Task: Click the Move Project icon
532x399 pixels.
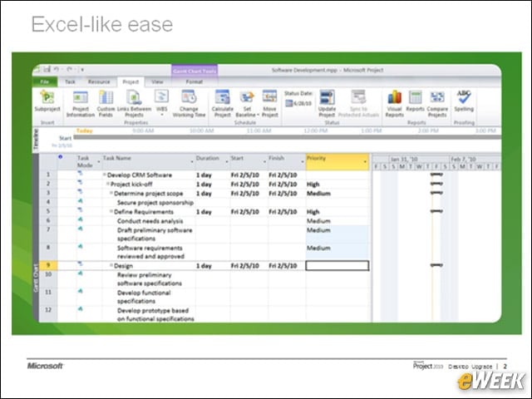Action: point(269,96)
